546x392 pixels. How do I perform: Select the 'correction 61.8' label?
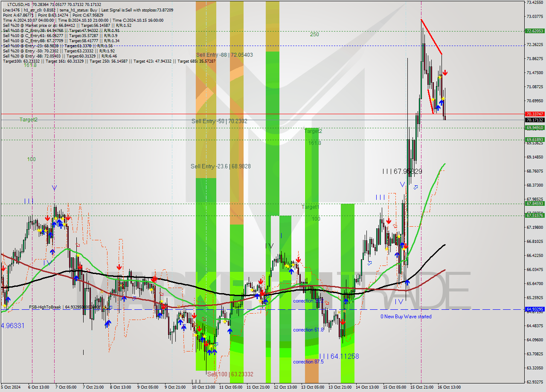click(308, 330)
